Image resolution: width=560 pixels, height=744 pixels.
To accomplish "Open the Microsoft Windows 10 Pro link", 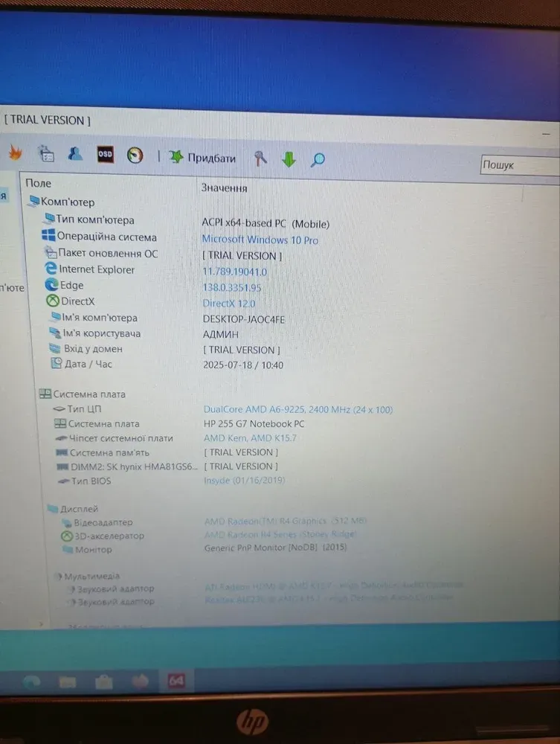I will (260, 240).
